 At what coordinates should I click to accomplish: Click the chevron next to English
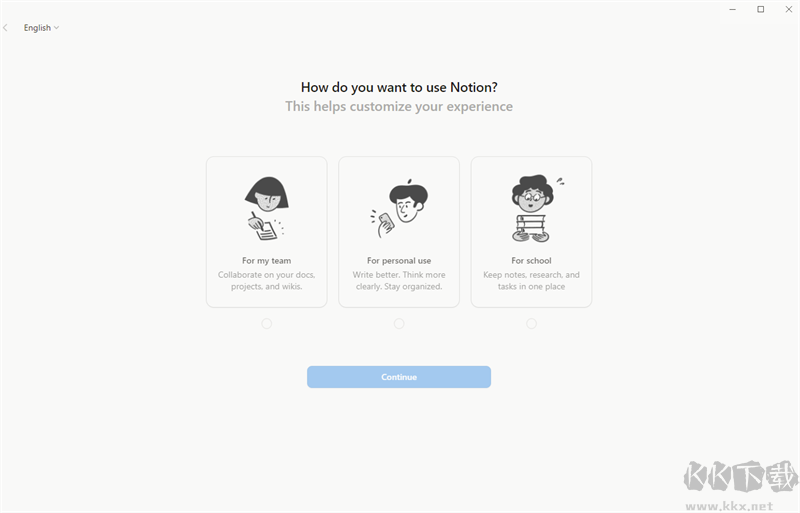coord(56,28)
